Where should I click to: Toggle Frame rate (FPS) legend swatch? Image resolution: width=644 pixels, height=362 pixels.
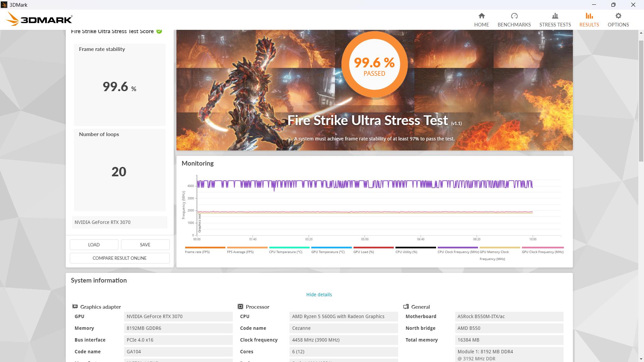[205, 248]
